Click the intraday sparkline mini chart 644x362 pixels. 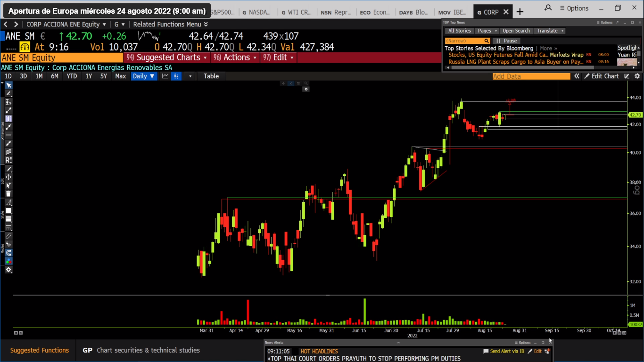coord(149,36)
